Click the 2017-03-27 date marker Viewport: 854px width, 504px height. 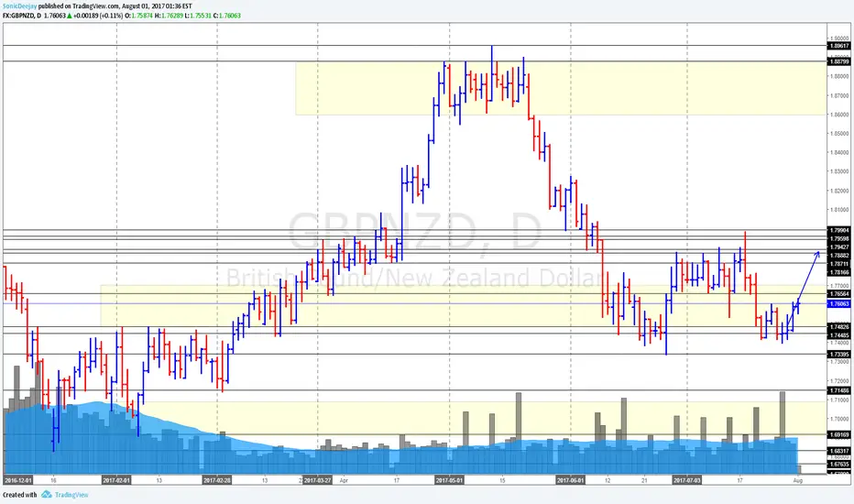(318, 480)
